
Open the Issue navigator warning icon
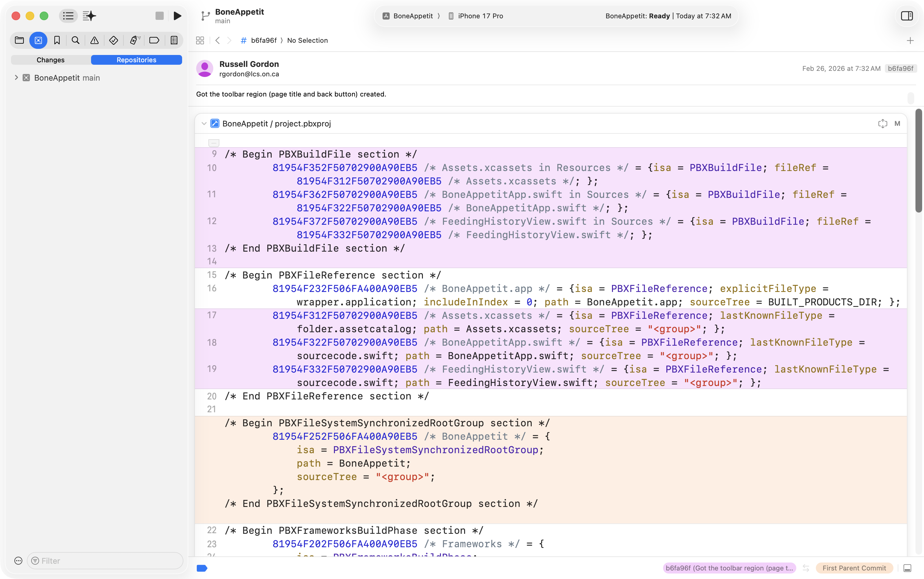pos(94,40)
